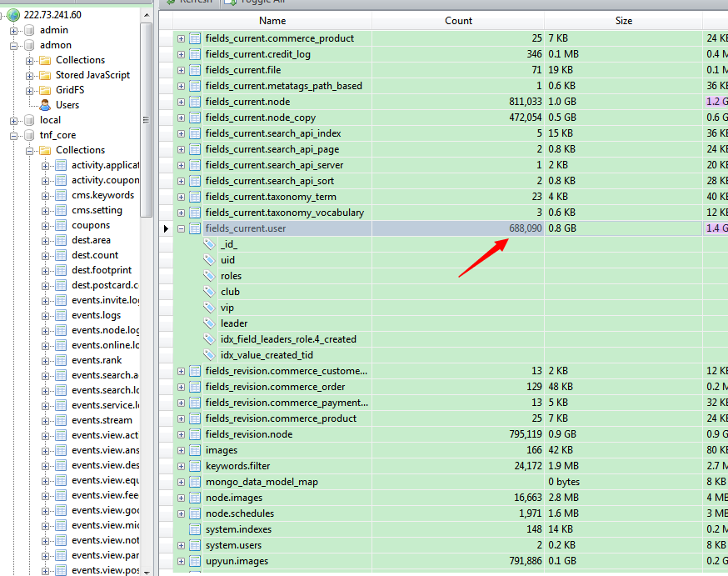
Task: Expand the fields_revision.node row
Action: point(181,435)
